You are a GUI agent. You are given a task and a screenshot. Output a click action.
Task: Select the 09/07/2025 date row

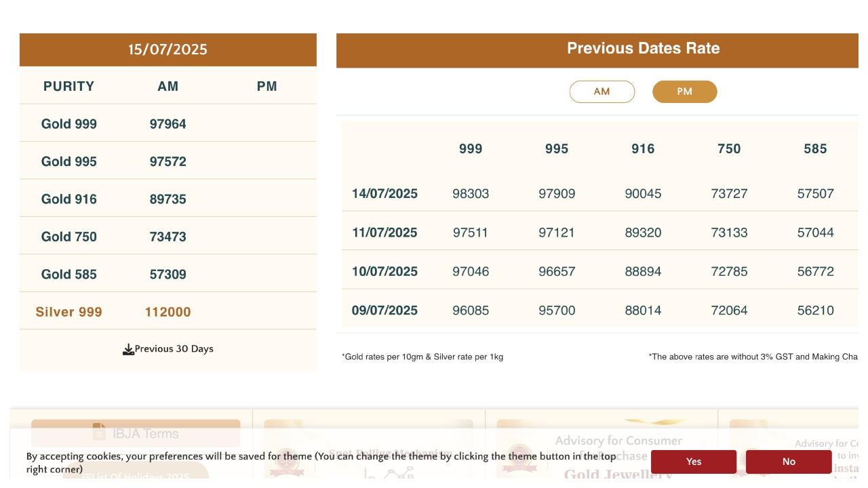384,310
